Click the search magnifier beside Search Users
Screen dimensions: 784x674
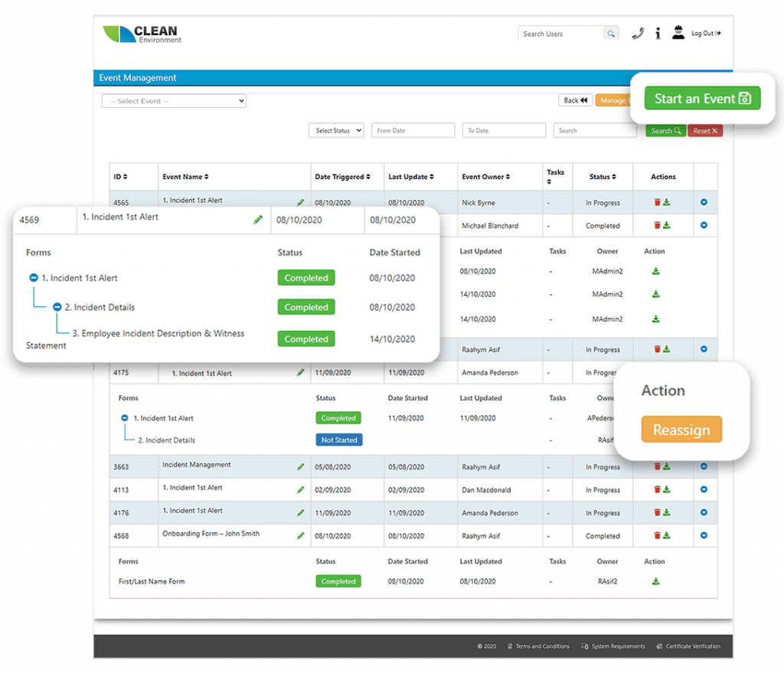pyautogui.click(x=610, y=34)
